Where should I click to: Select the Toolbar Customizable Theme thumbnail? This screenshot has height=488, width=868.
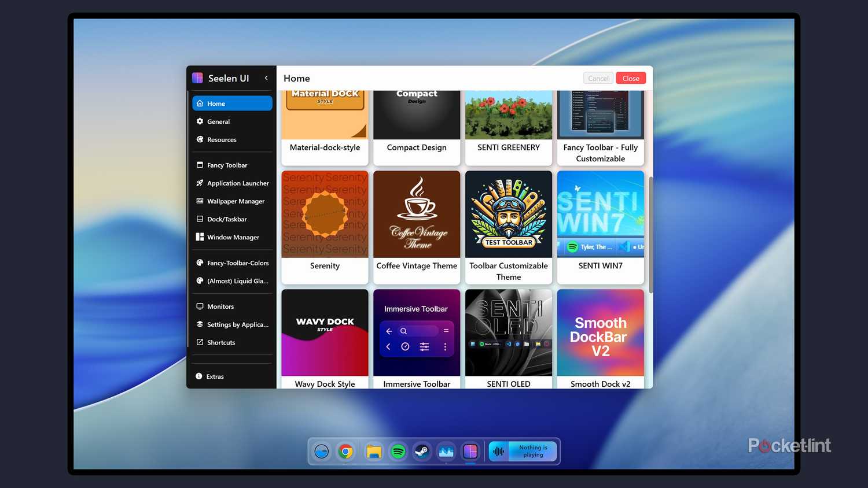coord(509,214)
